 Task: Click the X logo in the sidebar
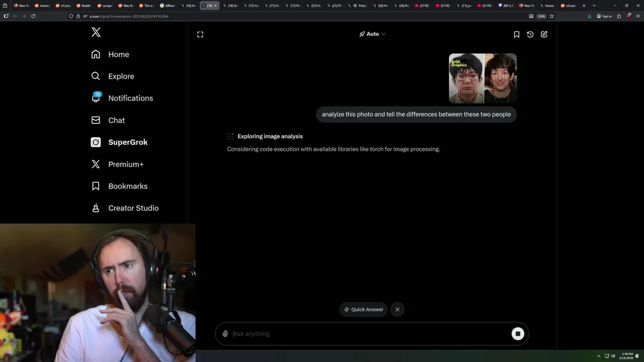click(96, 32)
